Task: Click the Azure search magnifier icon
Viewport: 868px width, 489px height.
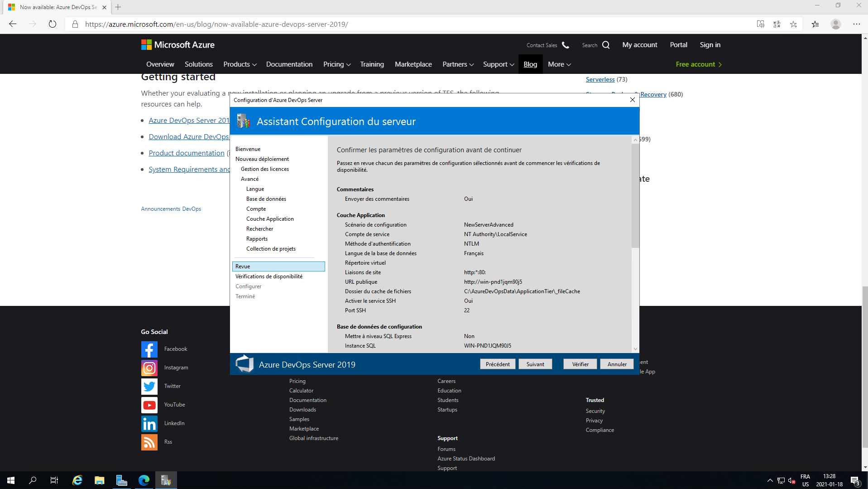Action: click(x=606, y=45)
